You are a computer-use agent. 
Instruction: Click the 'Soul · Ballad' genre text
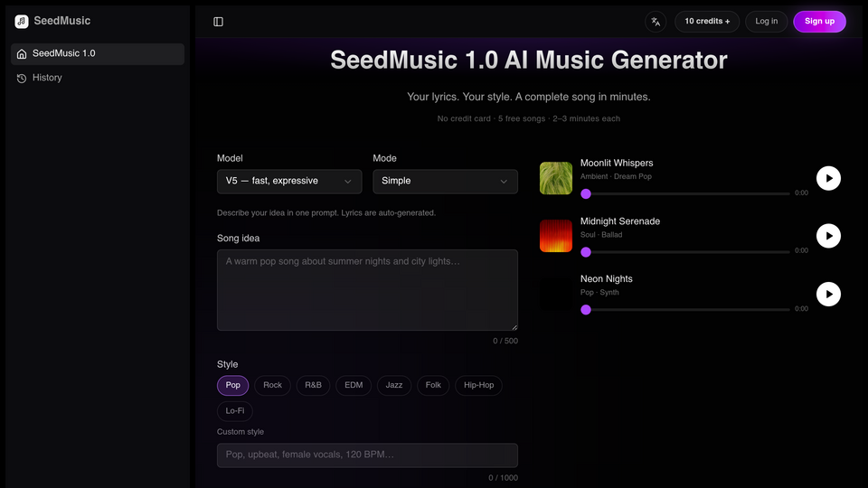click(601, 235)
